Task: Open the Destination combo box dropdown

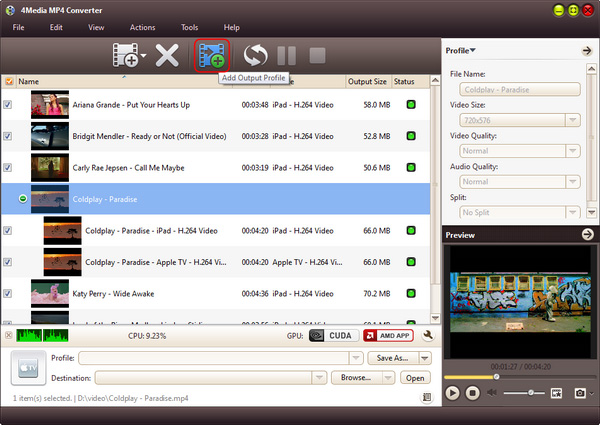Action: (319, 378)
